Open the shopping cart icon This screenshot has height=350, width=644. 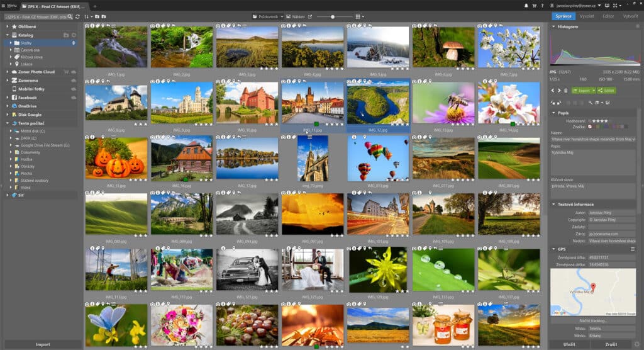point(535,6)
